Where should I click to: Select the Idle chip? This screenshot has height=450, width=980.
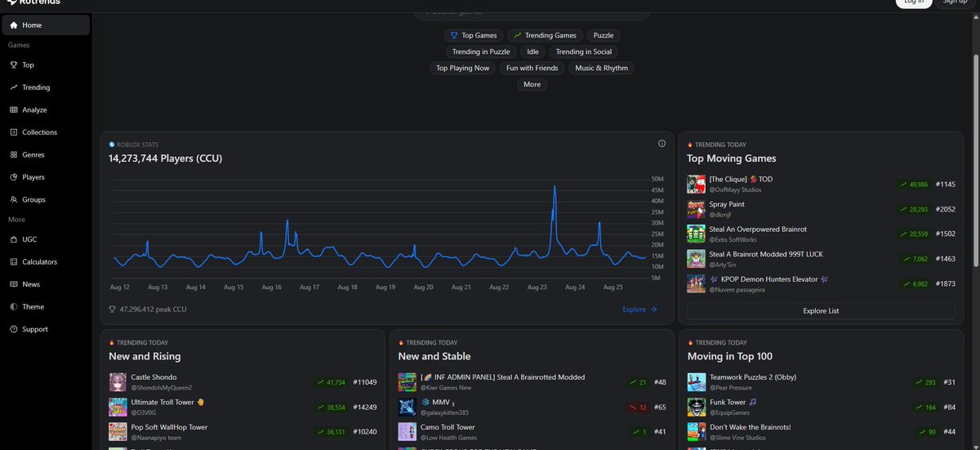click(532, 51)
